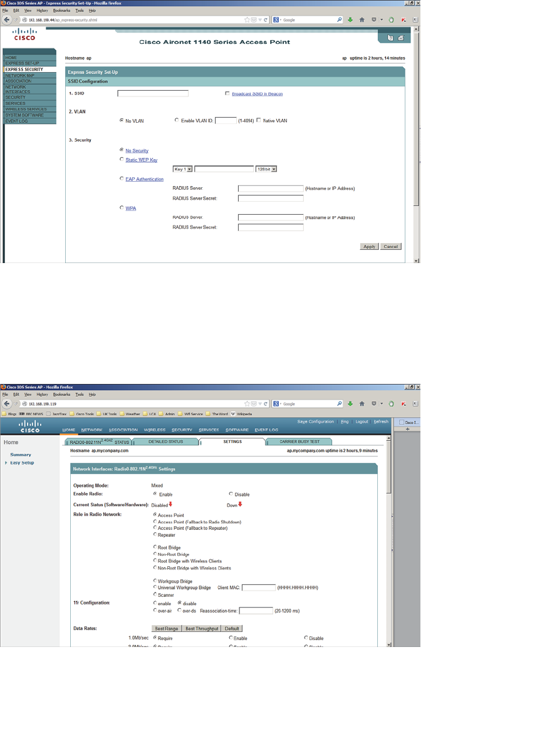Screen dimensions: 552x756
Task: Click the Aironet 1140 page print icon
Action: coord(401,38)
